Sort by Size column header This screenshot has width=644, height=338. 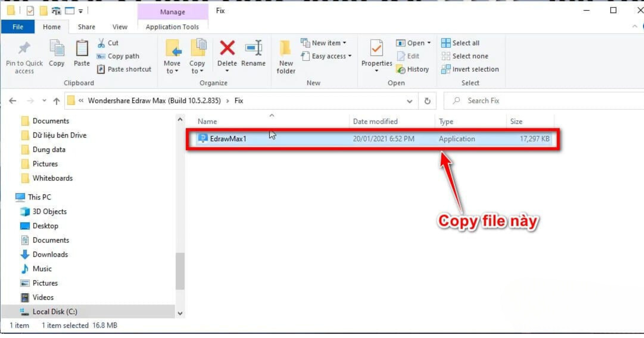530,121
